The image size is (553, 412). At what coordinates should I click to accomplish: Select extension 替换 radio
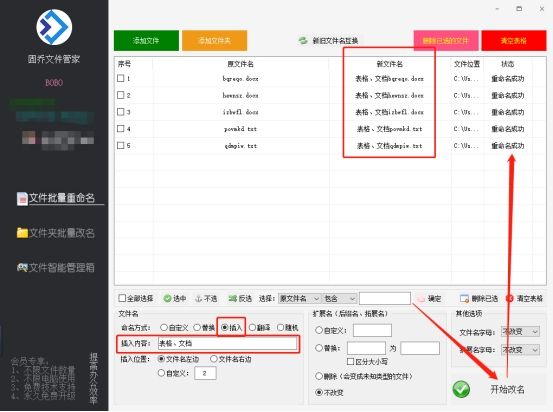coord(319,348)
